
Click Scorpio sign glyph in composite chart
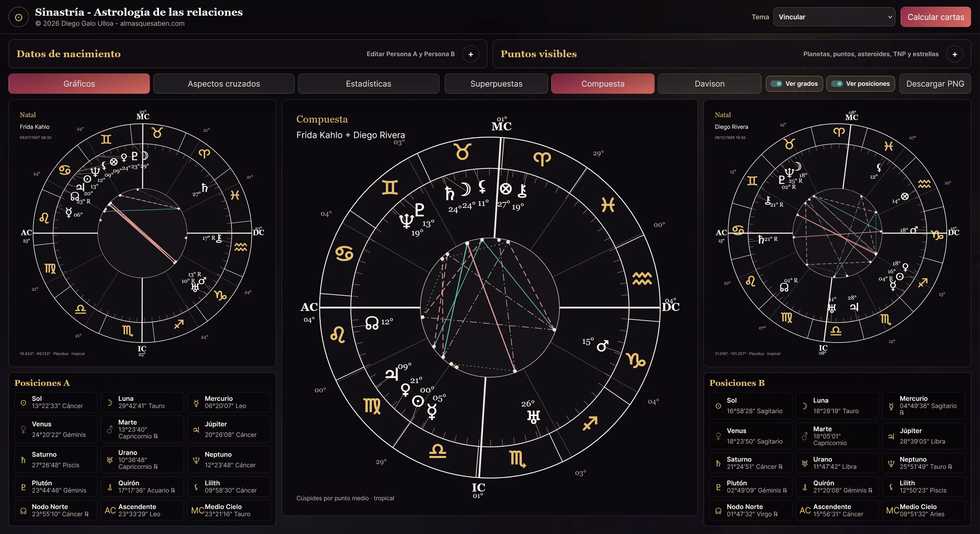(x=517, y=458)
